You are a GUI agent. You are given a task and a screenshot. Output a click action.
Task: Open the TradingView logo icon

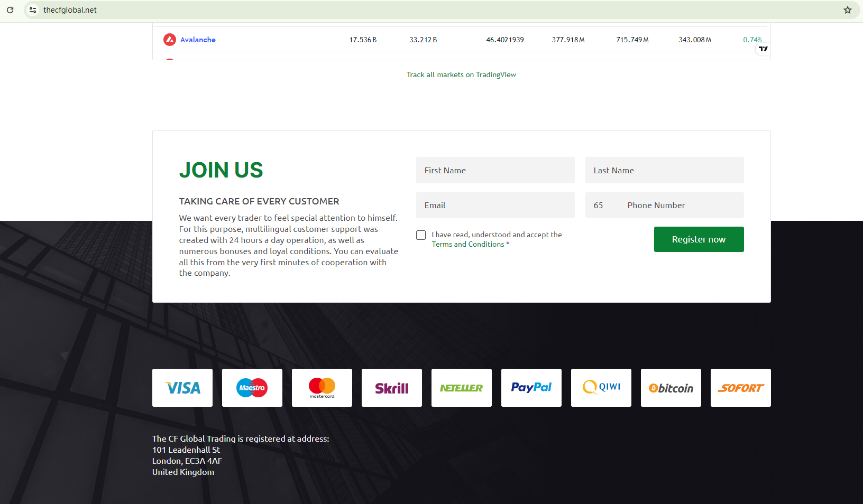point(763,49)
